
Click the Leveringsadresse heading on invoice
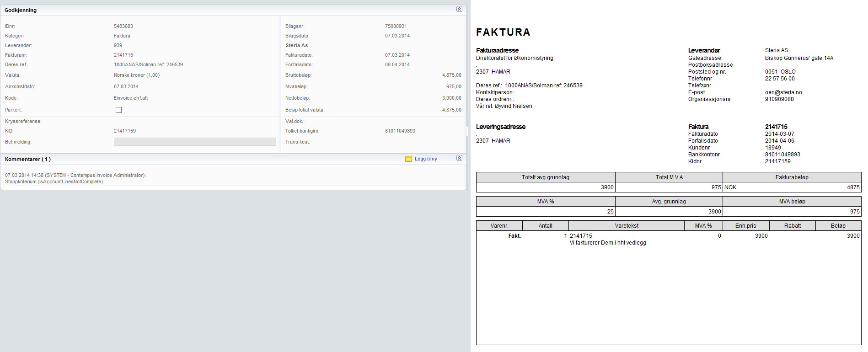click(x=501, y=127)
